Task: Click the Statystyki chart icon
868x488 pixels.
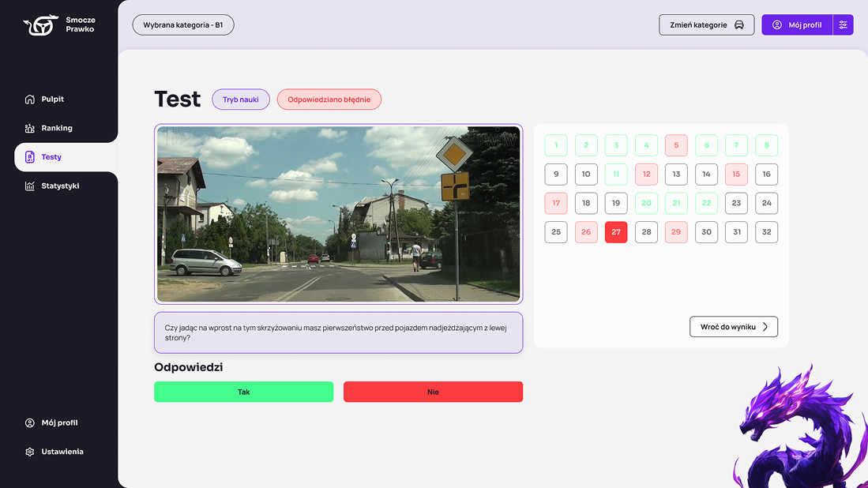Action: 30,186
